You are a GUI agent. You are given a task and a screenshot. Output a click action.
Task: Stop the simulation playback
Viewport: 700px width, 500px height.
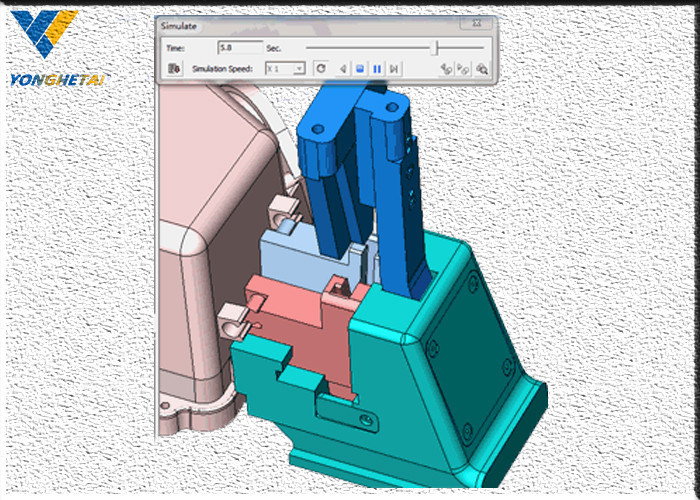pyautogui.click(x=360, y=69)
